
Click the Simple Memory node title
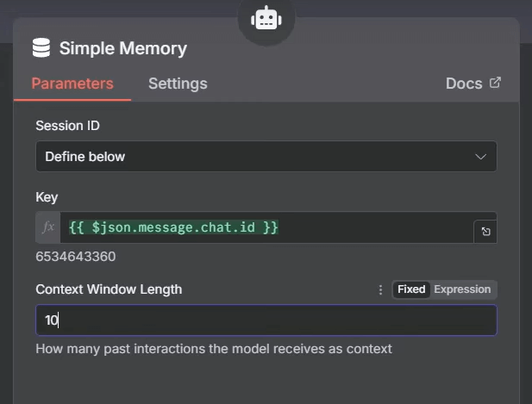(123, 48)
